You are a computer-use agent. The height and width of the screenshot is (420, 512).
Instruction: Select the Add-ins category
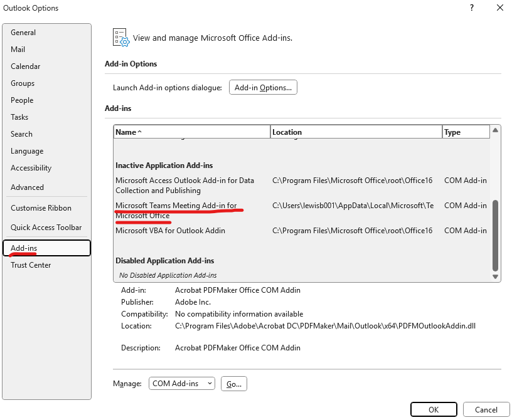(46, 248)
